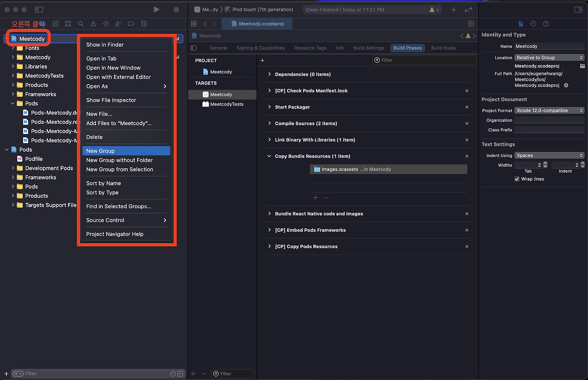Collapse the Pods folder under Meetcody
This screenshot has height=380, width=588.
13,104
